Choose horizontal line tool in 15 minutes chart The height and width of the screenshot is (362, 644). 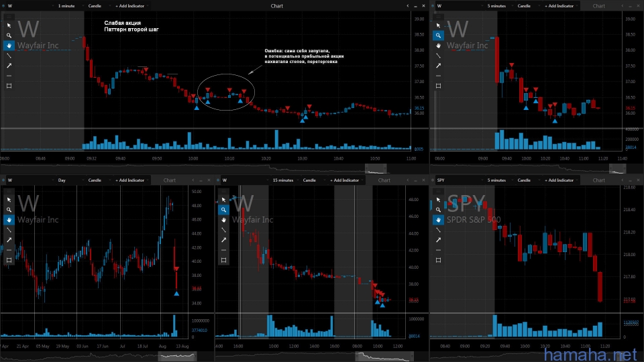point(223,250)
